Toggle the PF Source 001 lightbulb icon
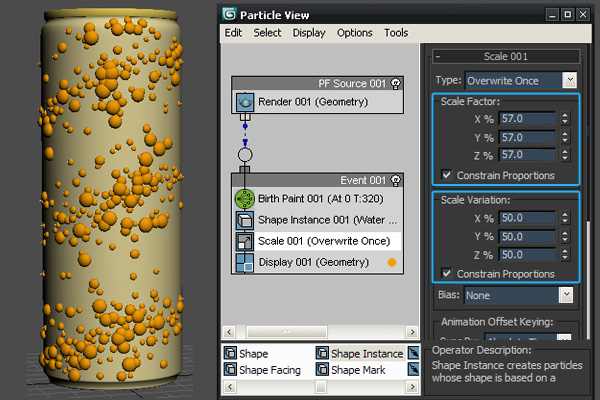This screenshot has width=600, height=400. tap(396, 83)
